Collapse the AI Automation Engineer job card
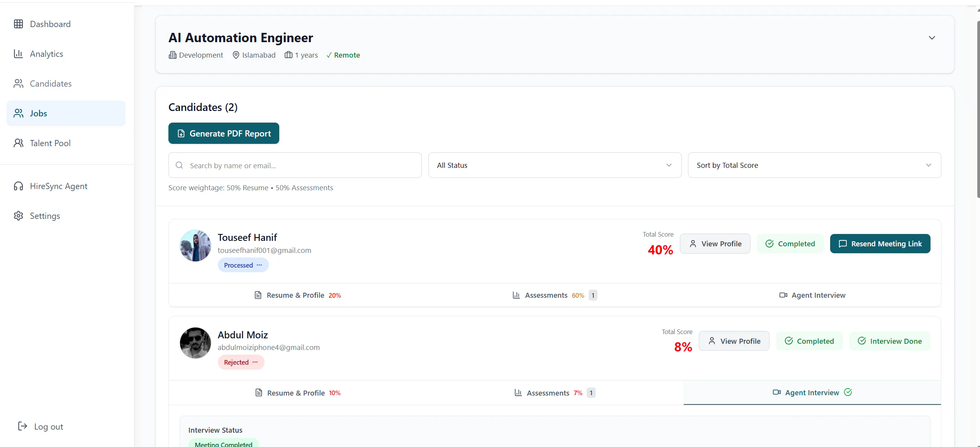 [x=932, y=38]
